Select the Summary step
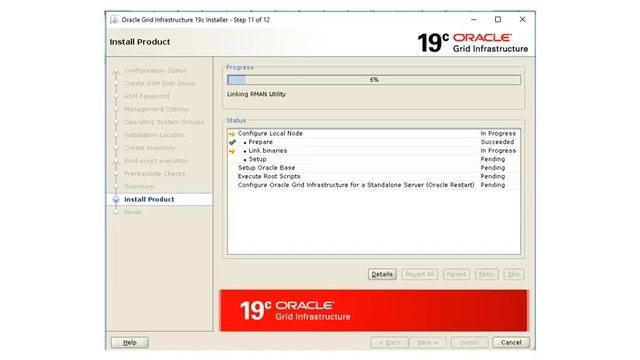640x360 pixels. pyautogui.click(x=139, y=187)
